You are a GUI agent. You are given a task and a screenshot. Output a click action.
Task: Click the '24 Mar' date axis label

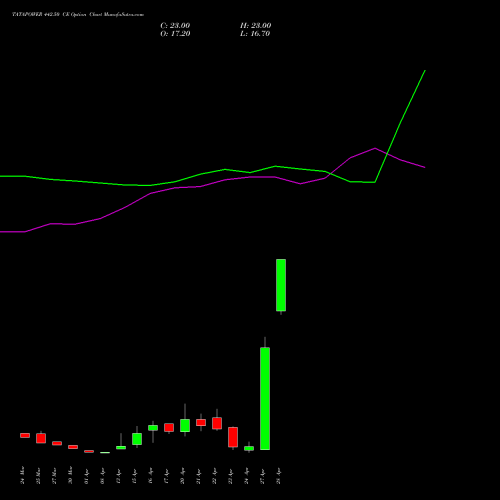[x=22, y=475]
